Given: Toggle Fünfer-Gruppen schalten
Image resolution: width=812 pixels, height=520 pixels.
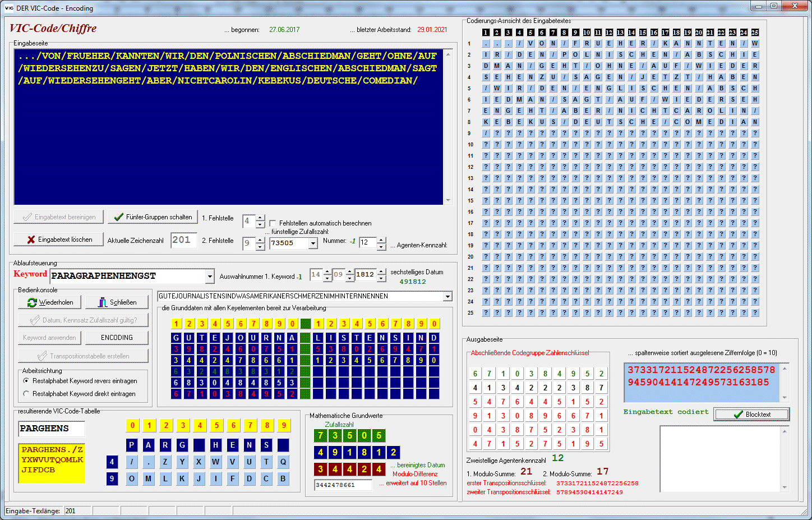Looking at the screenshot, I should 152,217.
